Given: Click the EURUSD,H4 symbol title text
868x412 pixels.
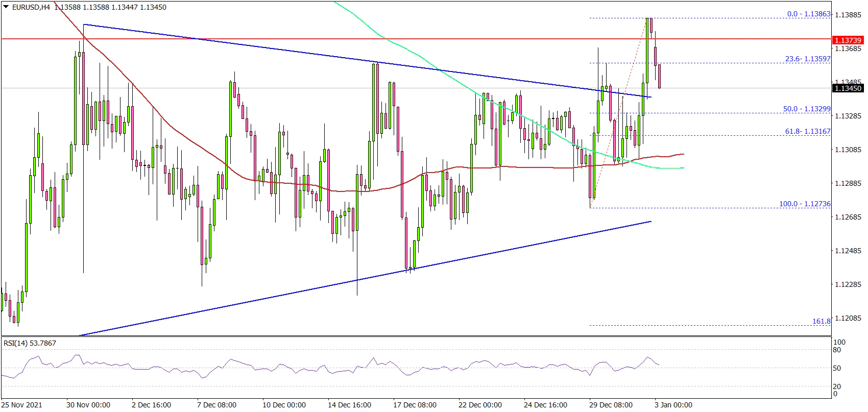Looking at the screenshot, I should coord(30,7).
